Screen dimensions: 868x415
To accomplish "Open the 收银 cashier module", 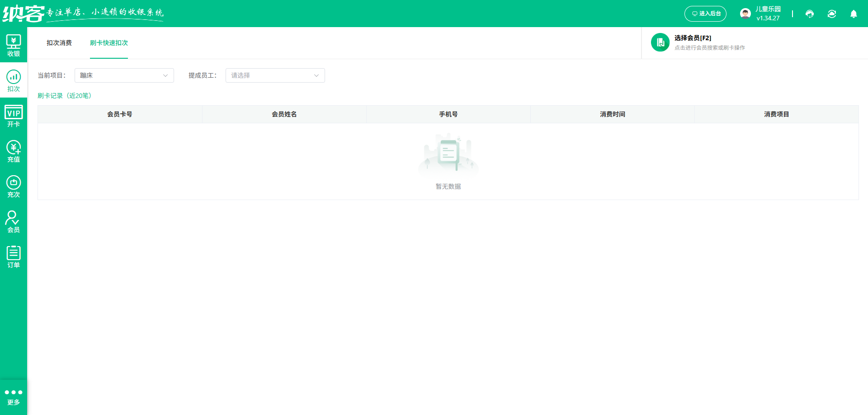I will pyautogui.click(x=14, y=45).
